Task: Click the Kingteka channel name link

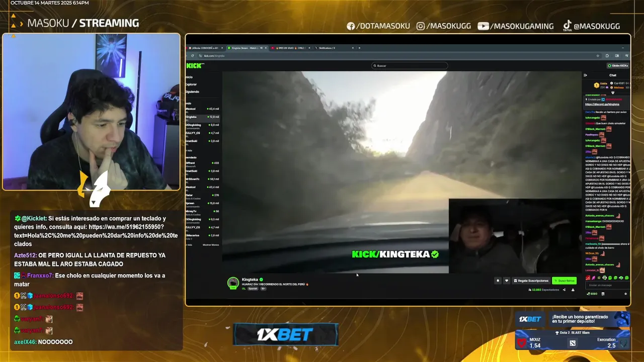Action: click(250, 280)
